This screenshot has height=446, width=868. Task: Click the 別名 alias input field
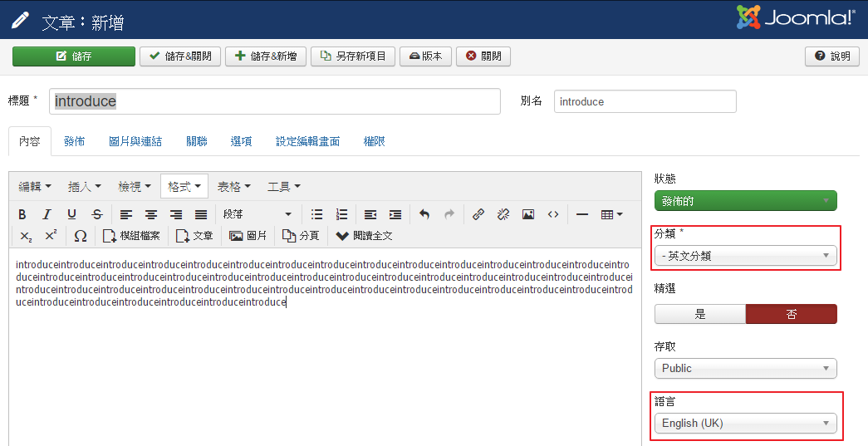tap(645, 101)
